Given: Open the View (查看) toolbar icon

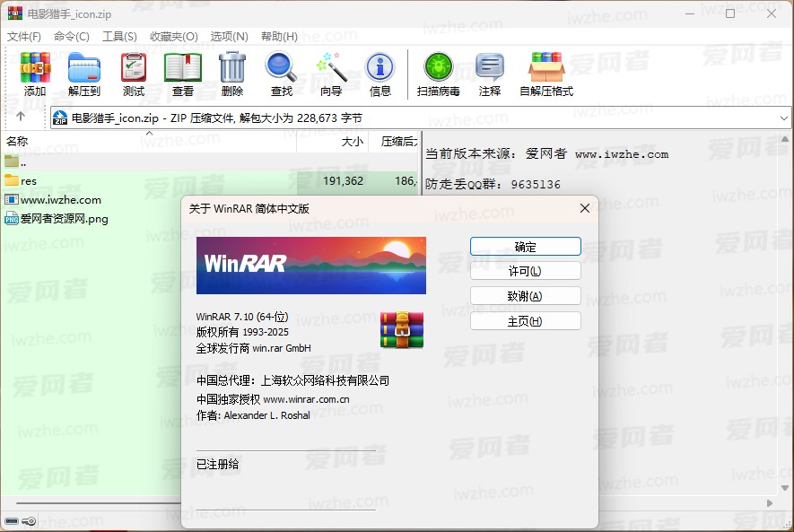Looking at the screenshot, I should click(183, 67).
